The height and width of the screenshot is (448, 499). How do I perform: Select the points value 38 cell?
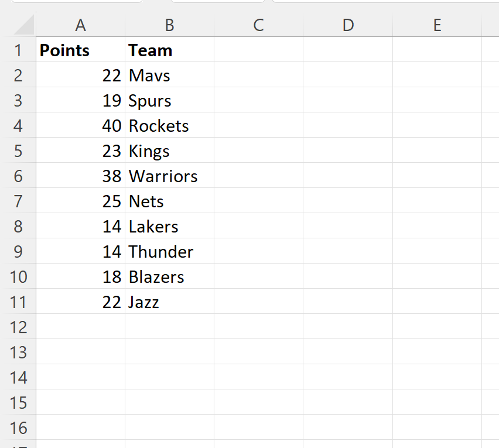point(80,176)
